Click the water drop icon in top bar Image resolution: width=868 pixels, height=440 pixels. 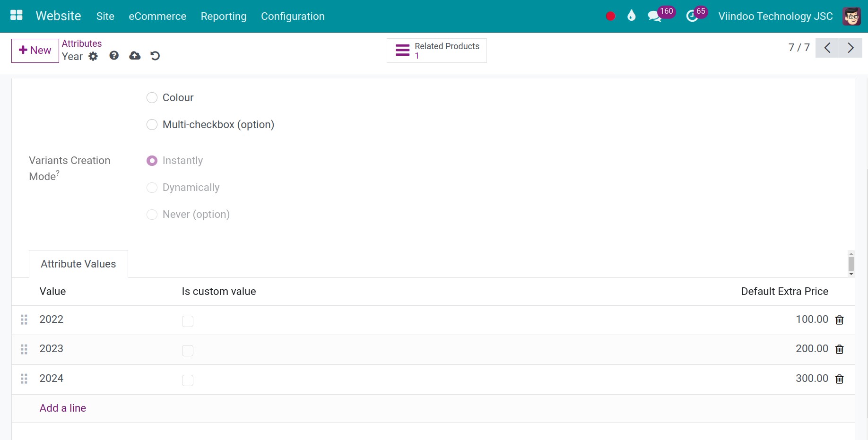click(x=631, y=16)
